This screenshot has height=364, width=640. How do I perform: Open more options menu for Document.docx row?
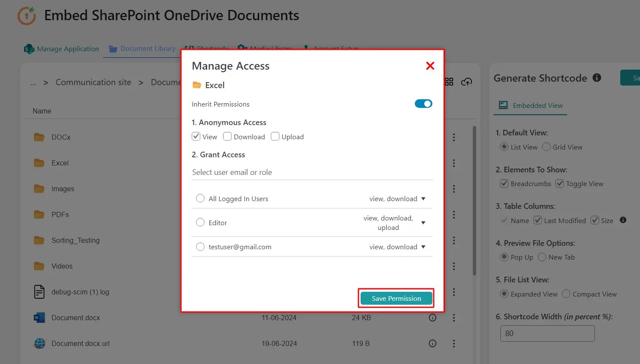click(454, 318)
